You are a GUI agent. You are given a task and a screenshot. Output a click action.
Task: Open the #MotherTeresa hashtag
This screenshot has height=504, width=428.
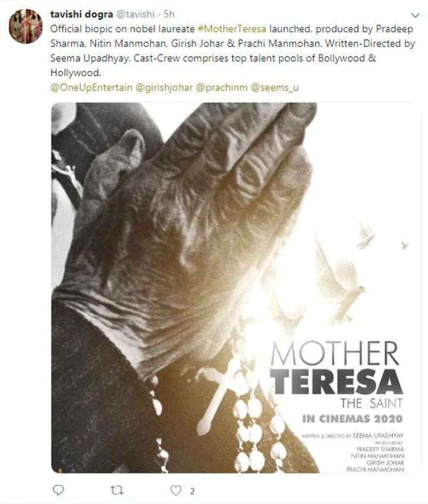(232, 29)
